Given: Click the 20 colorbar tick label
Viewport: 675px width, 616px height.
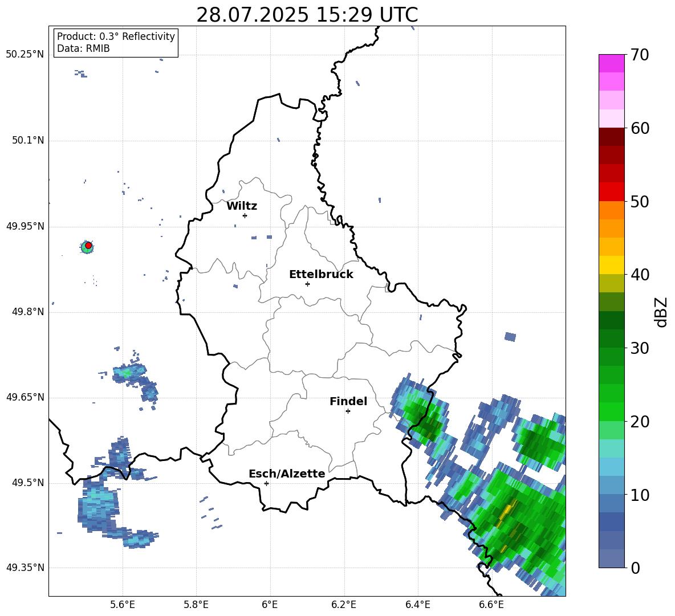Looking at the screenshot, I should [640, 422].
